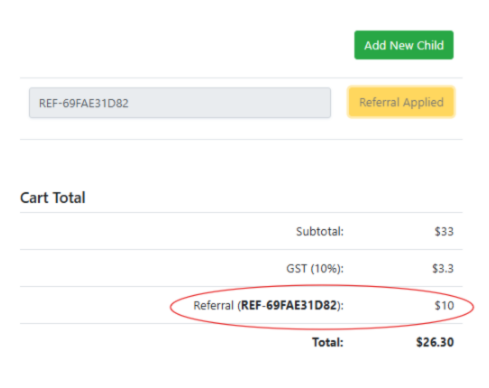Select the GST (10%): label
The height and width of the screenshot is (388, 489).
(x=315, y=268)
